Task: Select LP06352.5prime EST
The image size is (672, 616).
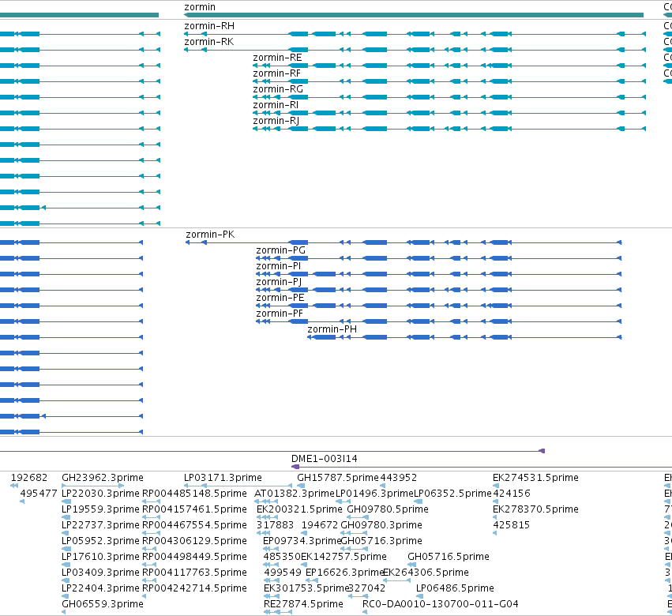Action: point(452,494)
